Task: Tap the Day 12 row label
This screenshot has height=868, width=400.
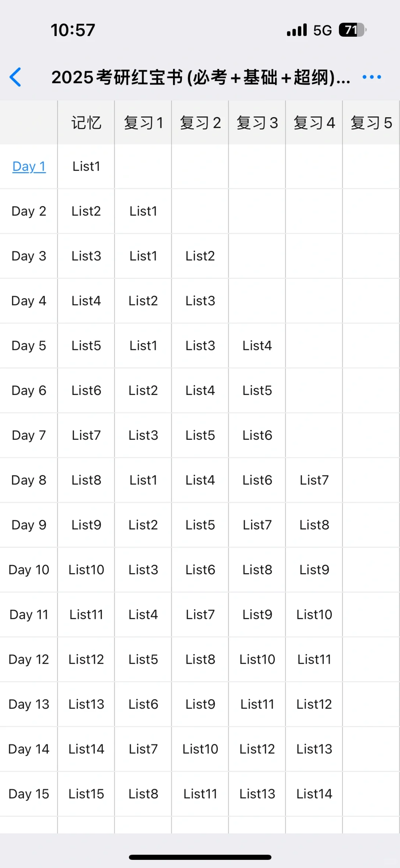Action: (29, 659)
